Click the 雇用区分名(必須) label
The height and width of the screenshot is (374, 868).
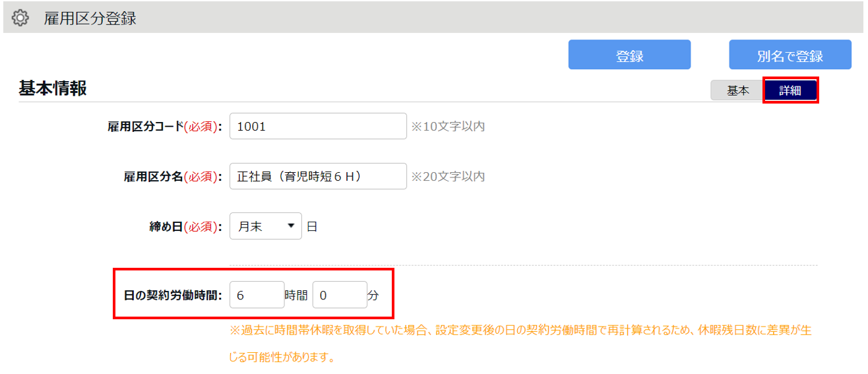coord(173,177)
